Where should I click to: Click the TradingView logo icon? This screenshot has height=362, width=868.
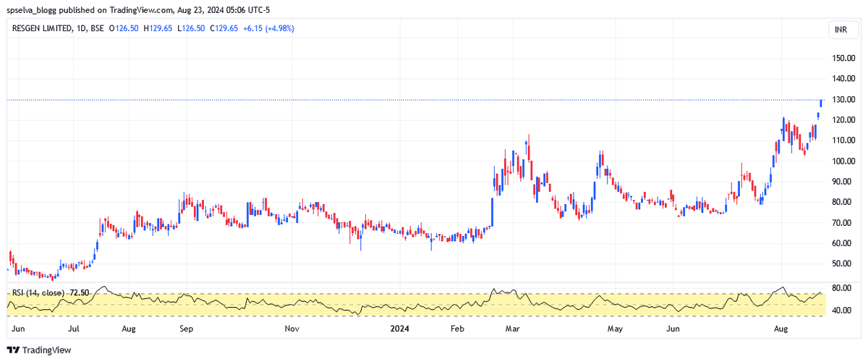click(x=13, y=350)
